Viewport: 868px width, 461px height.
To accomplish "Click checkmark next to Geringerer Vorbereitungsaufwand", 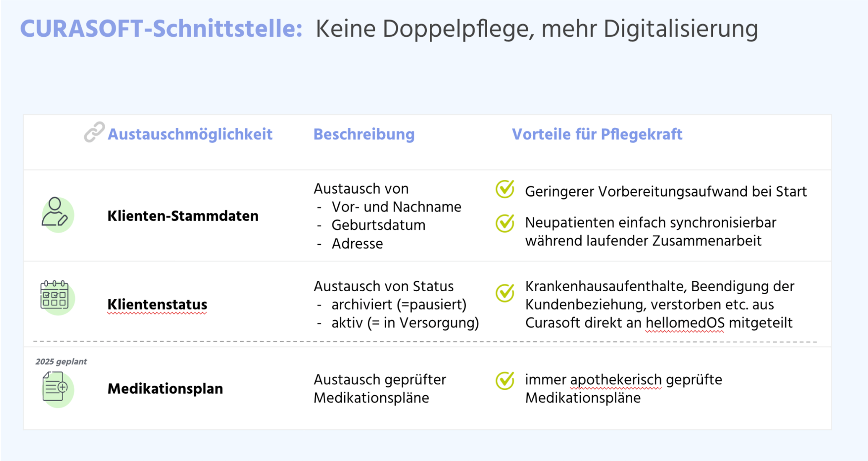I will click(505, 189).
